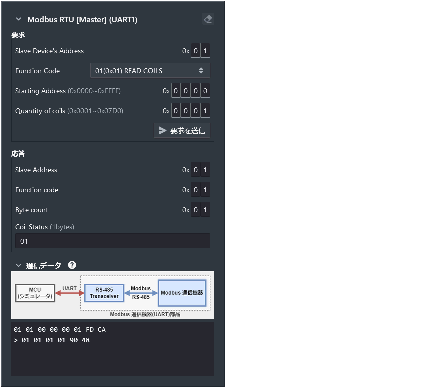
Task: Select the Slave Device's Address low digit
Action: pos(205,51)
